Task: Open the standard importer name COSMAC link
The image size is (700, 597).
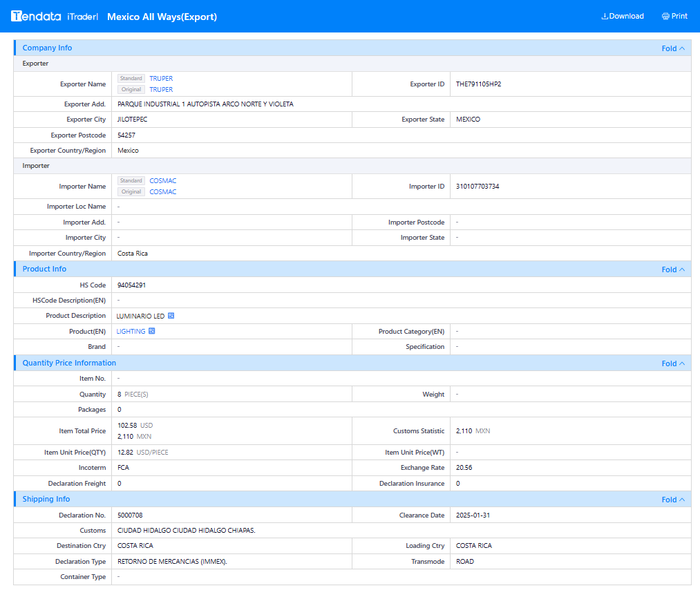Action: pos(163,181)
